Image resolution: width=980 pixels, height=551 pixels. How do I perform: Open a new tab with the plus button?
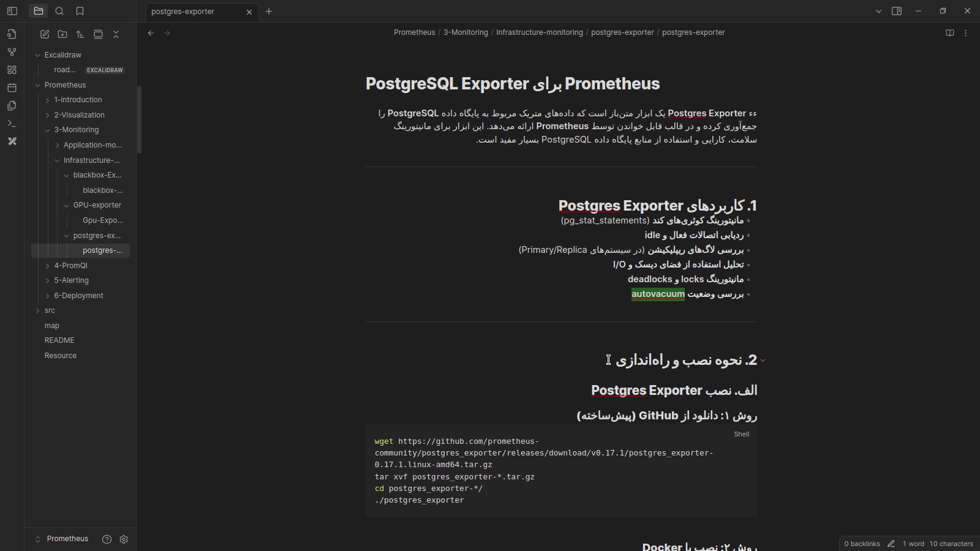pos(269,11)
